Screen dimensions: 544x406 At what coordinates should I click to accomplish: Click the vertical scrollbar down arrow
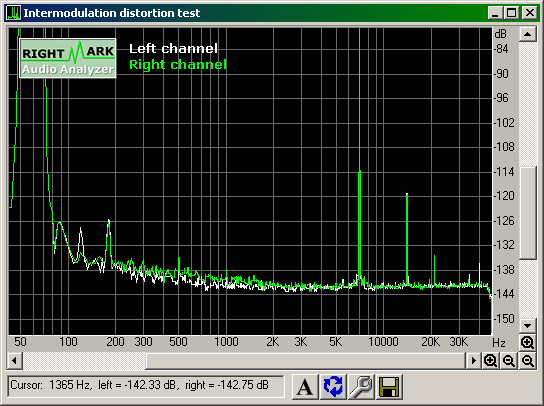tap(527, 326)
